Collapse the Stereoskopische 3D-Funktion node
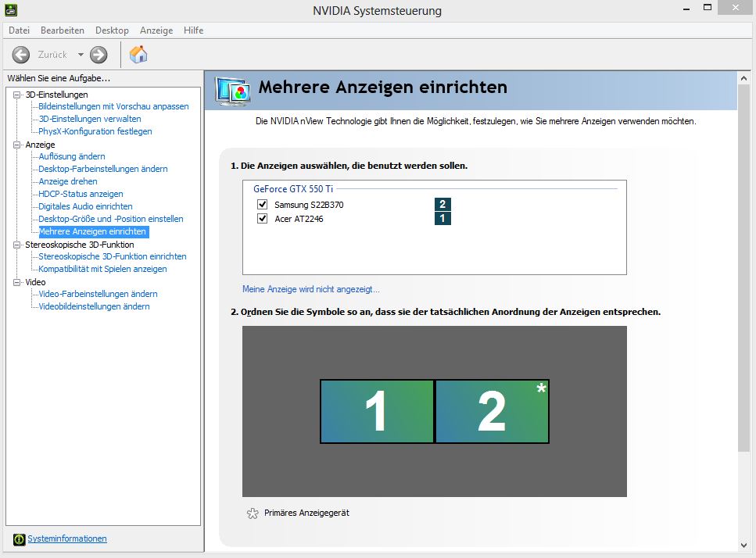This screenshot has height=558, width=756. pos(17,245)
